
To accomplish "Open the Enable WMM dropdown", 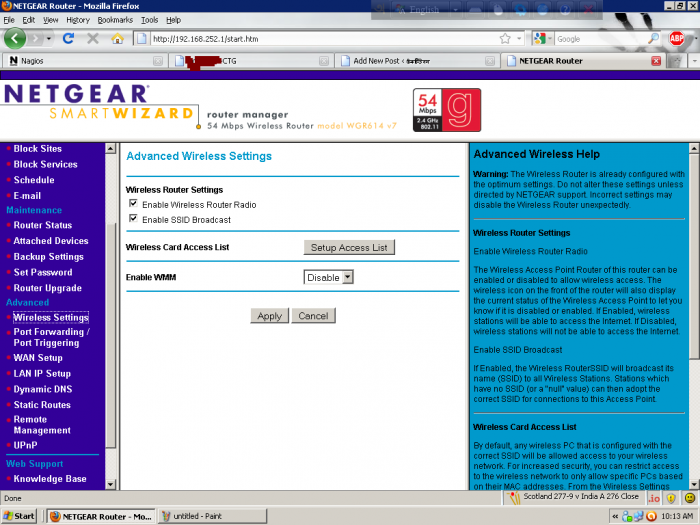I will click(329, 277).
